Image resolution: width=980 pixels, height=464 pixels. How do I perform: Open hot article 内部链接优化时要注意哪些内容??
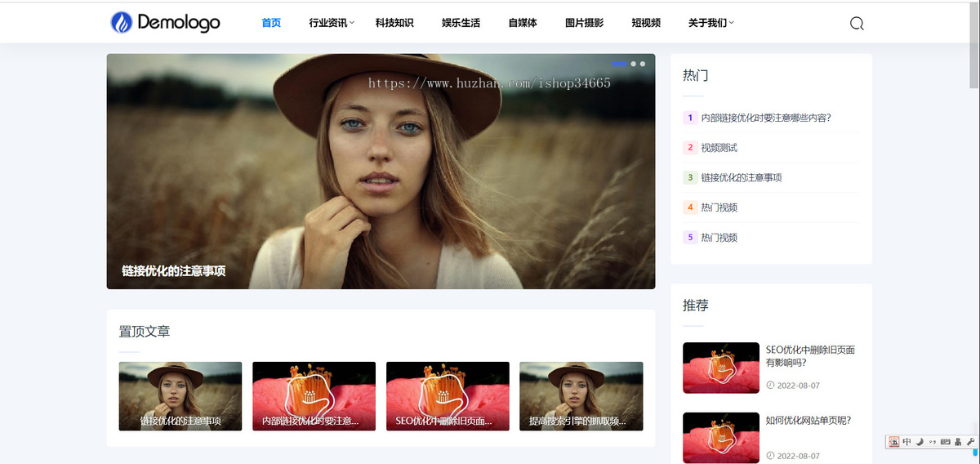pos(766,118)
